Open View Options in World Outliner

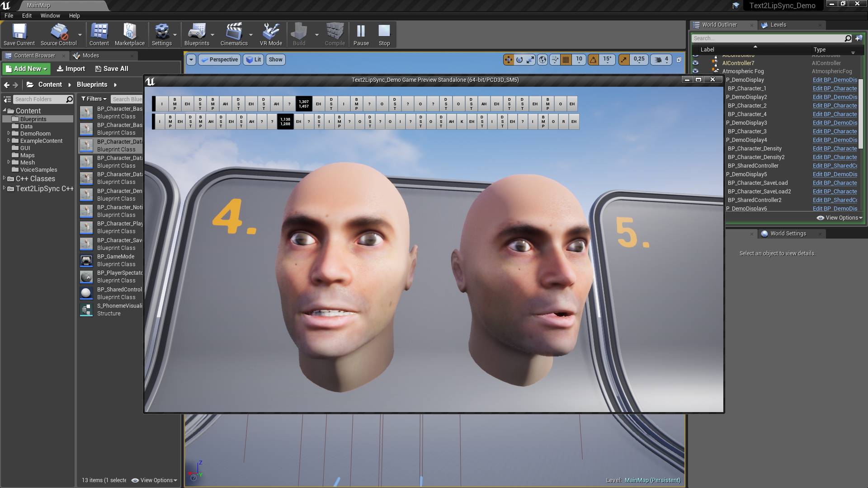(x=840, y=218)
